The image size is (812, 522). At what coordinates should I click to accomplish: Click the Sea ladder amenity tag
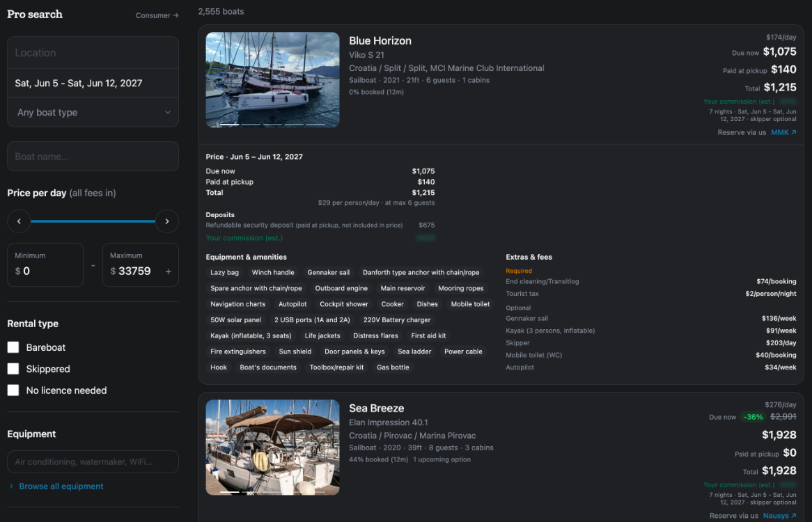coord(414,351)
